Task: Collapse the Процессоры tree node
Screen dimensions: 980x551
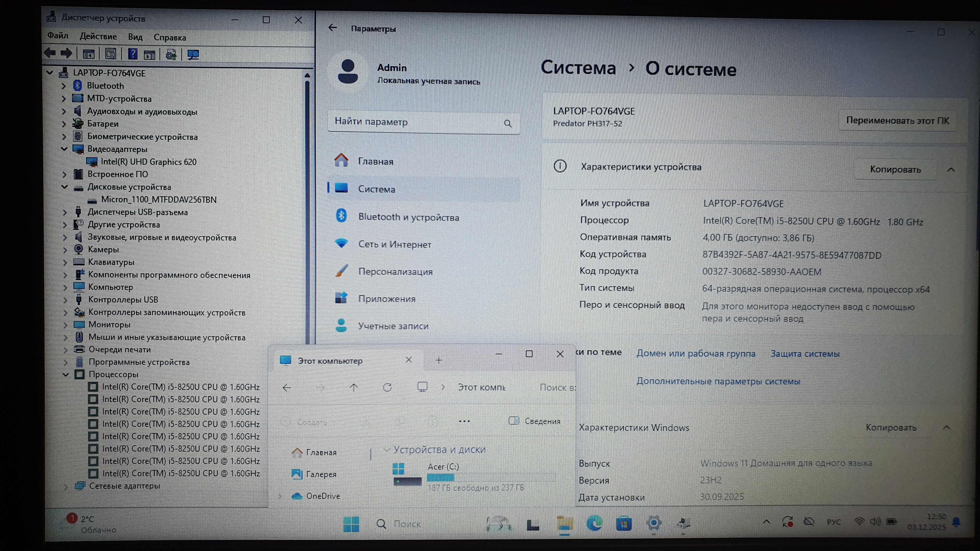Action: click(65, 375)
